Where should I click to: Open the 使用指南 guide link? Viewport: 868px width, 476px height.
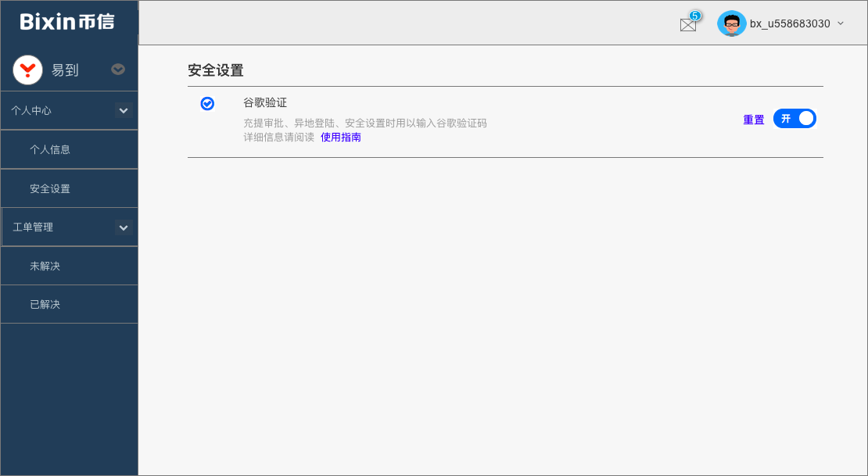[x=341, y=137]
